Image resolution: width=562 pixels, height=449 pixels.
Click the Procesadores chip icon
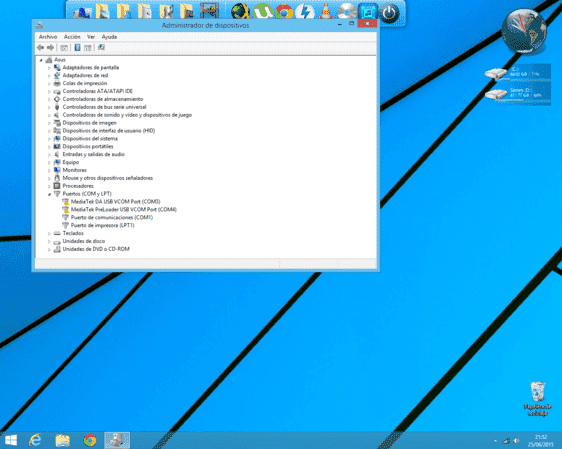57,186
